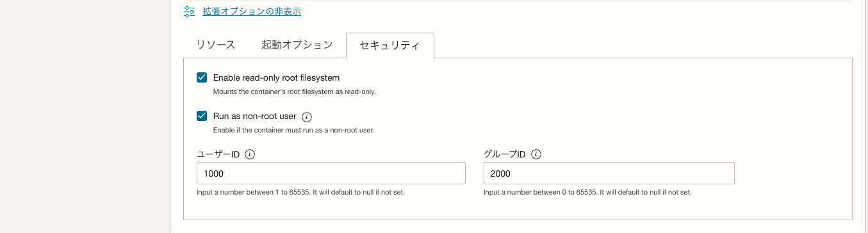The height and width of the screenshot is (233, 868).
Task: Uncheck Enable read-only root filesystem
Action: (x=202, y=77)
